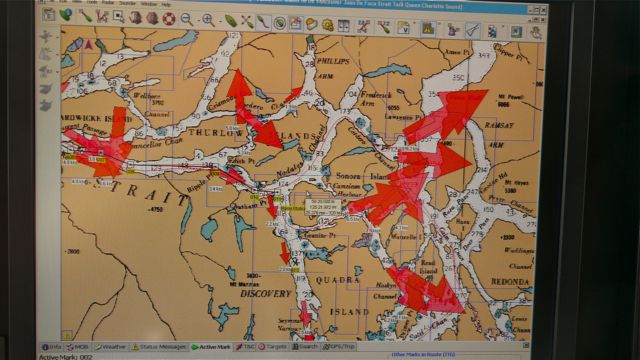The height and width of the screenshot is (360, 640).
Task: Switch to the Targets tab
Action: (x=273, y=347)
